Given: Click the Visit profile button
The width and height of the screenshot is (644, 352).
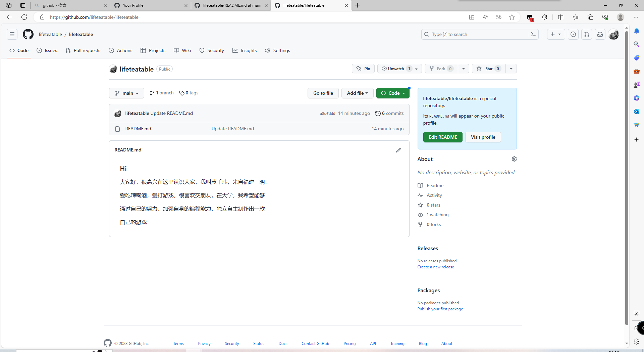Looking at the screenshot, I should point(483,137).
